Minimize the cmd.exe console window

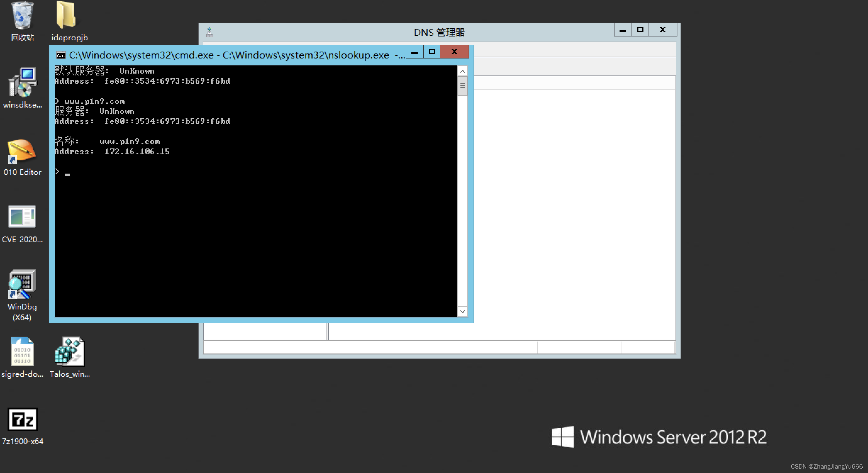[415, 52]
